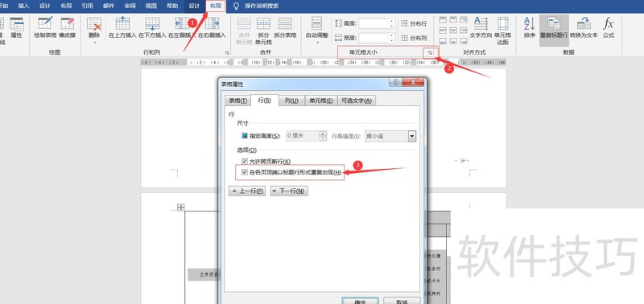Click the 高度 ribbon spinner arrows
Screen dimensions: 644x304
click(392, 23)
